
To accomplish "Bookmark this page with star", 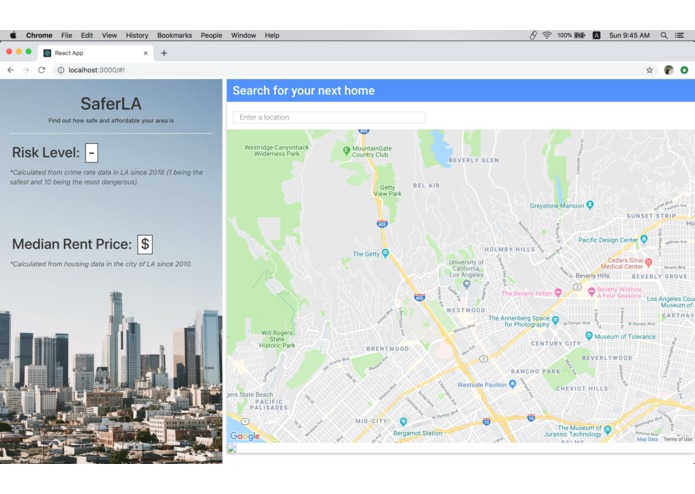I will pyautogui.click(x=649, y=70).
